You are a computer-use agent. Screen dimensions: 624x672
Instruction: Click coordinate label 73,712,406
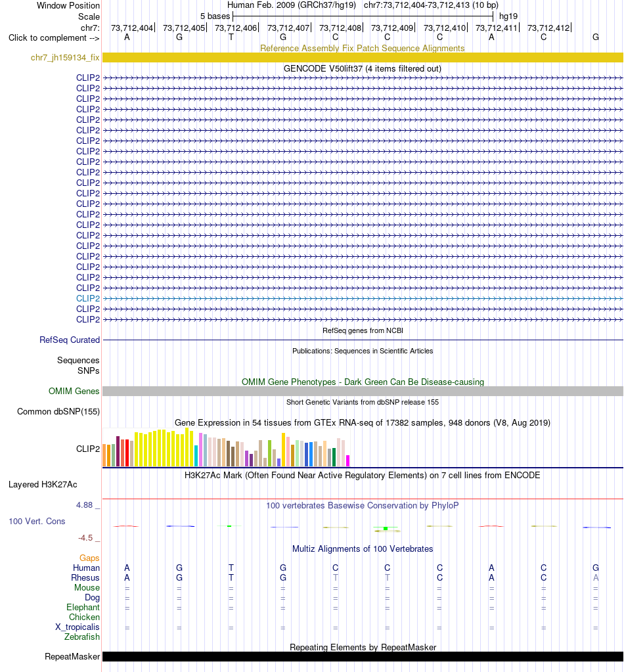pos(236,28)
